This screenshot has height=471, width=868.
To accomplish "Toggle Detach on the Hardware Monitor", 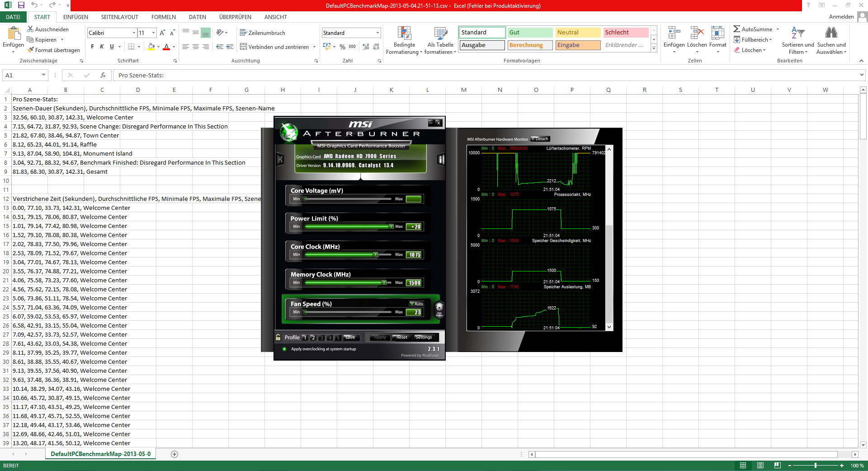I will 540,139.
